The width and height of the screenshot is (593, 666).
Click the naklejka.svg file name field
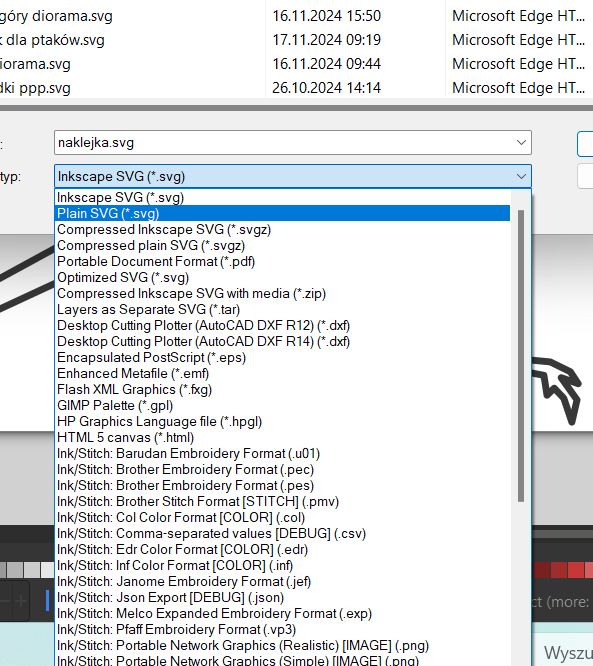[x=293, y=143]
